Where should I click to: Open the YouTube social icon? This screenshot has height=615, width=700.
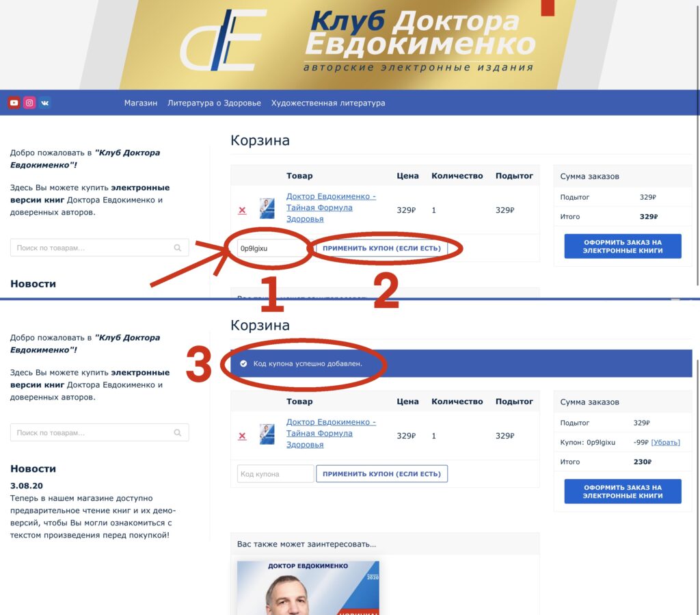click(14, 103)
